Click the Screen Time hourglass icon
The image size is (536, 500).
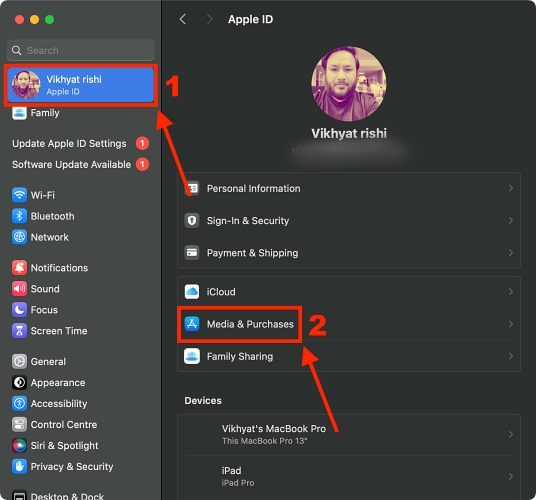click(x=19, y=331)
